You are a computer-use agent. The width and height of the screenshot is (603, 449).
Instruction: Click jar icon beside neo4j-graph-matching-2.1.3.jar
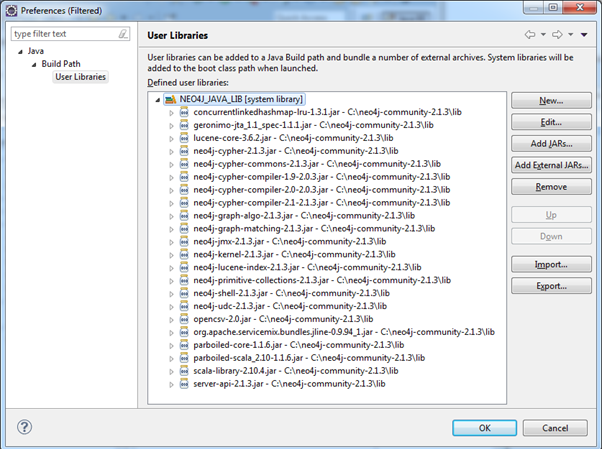(184, 229)
